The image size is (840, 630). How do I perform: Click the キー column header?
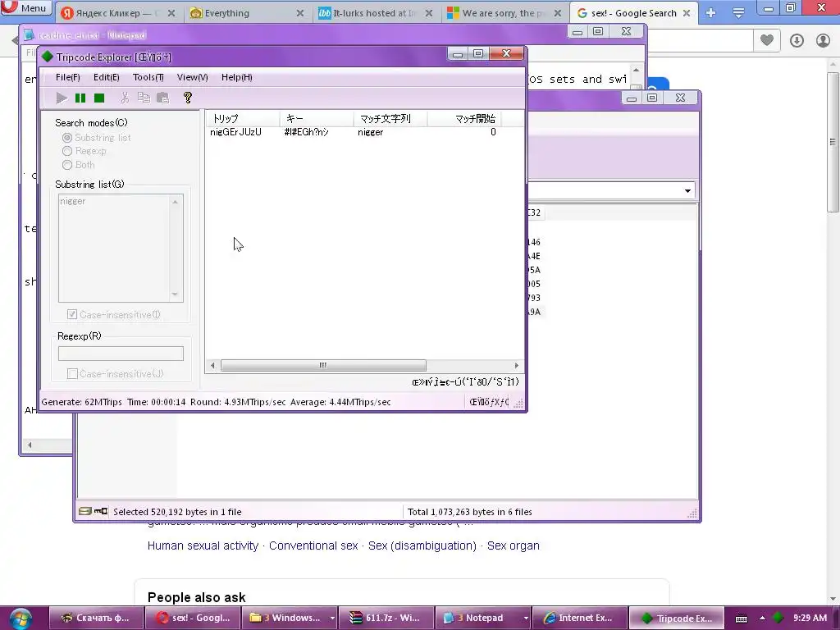pyautogui.click(x=316, y=118)
